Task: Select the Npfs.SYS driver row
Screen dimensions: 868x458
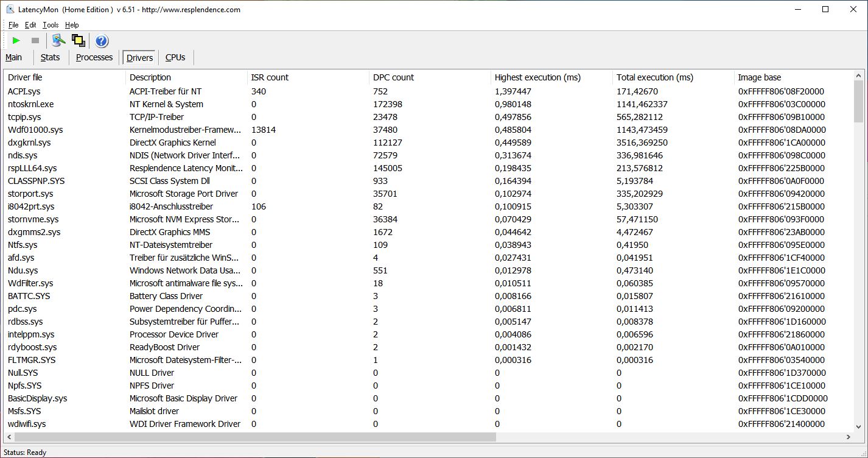Action: (x=429, y=386)
